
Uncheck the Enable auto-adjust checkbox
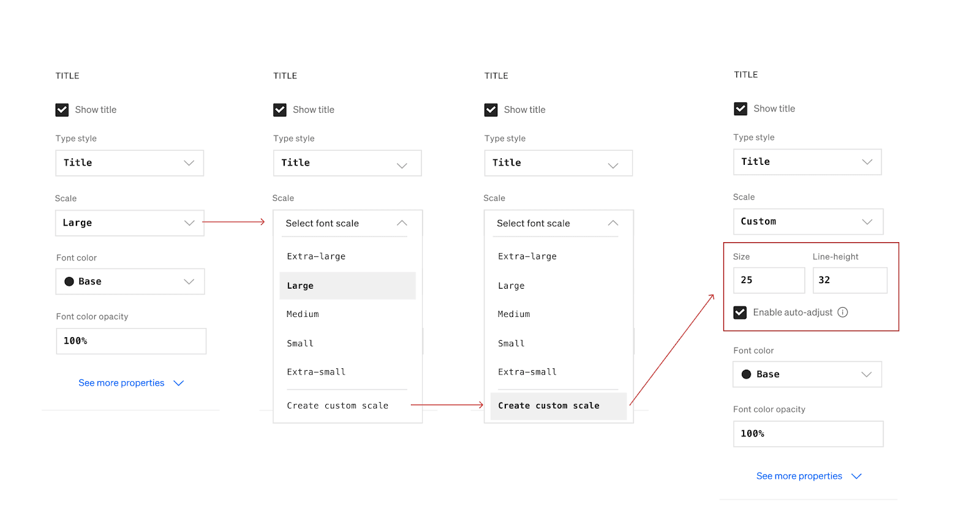pos(740,313)
